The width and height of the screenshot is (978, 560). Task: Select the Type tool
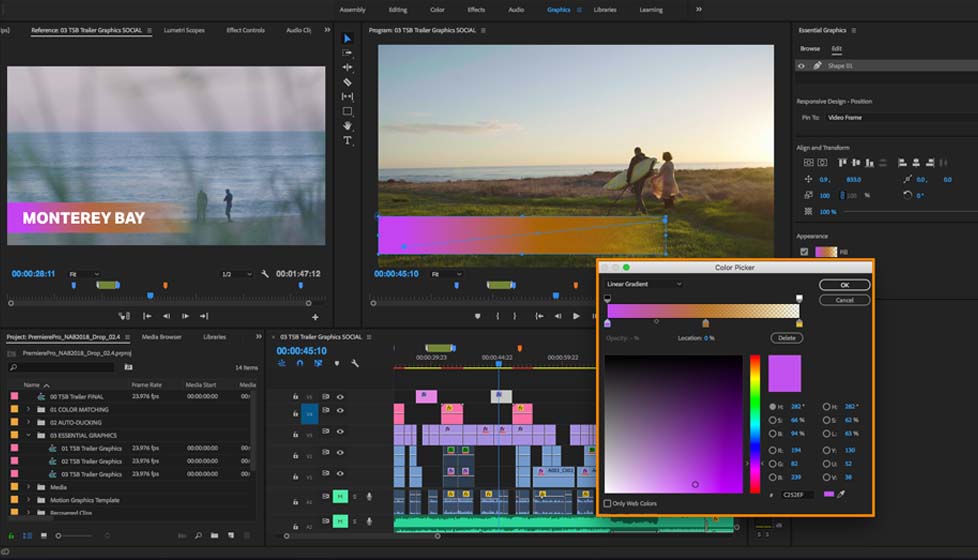(x=347, y=140)
